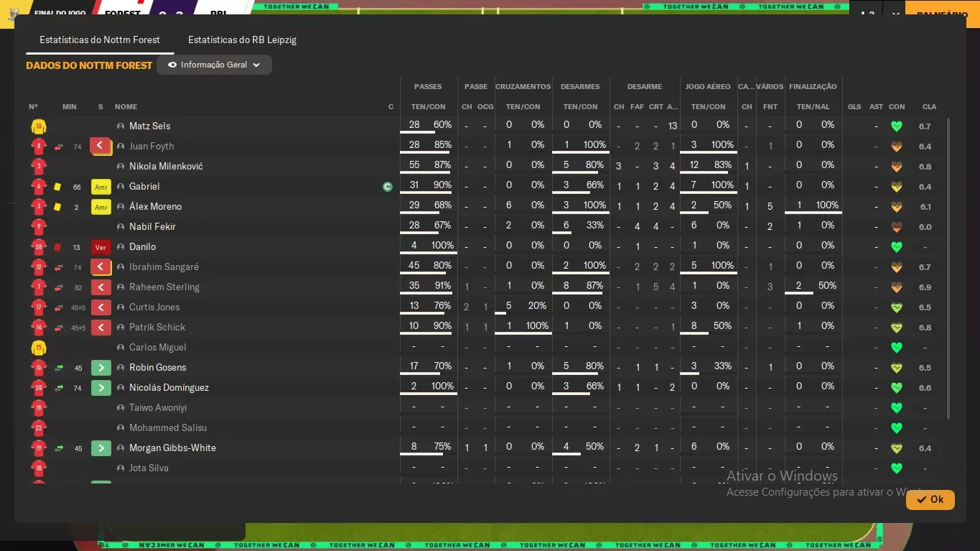Click the CRUZAMENTOS column group header
The image size is (980, 551).
click(x=523, y=87)
